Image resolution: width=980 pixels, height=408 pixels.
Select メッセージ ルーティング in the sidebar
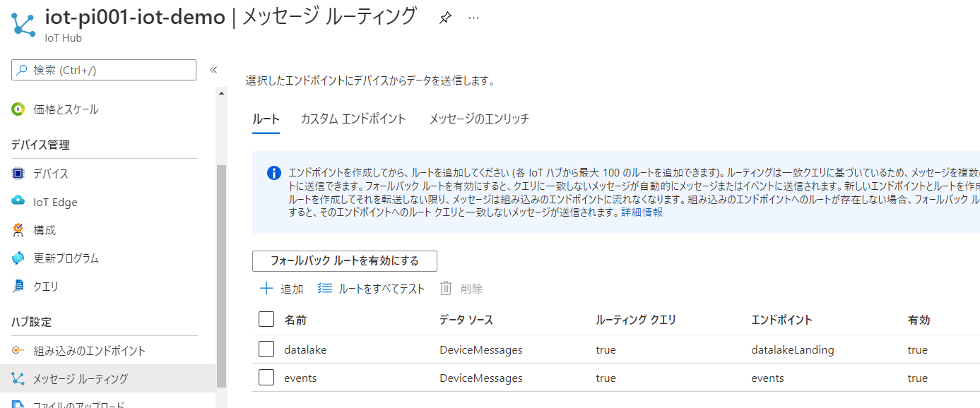[x=81, y=379]
